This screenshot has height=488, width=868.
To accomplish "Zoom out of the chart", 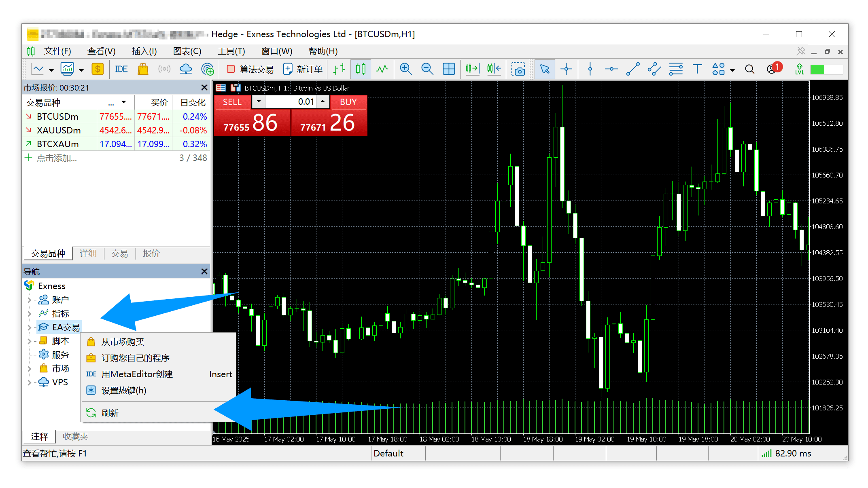I will coord(427,69).
